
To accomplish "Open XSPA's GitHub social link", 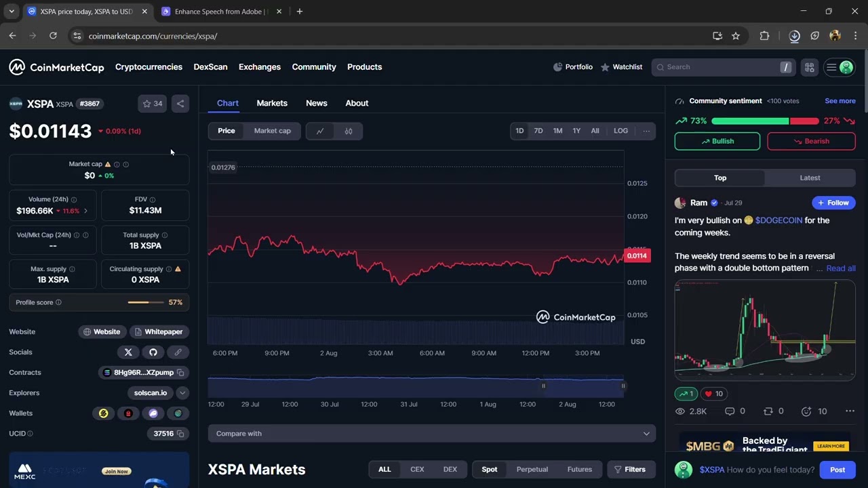I will [x=153, y=352].
